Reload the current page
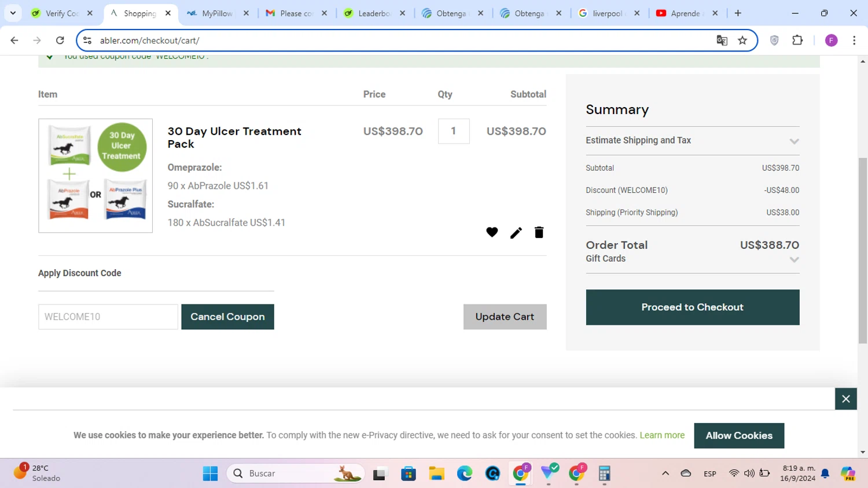The image size is (868, 488). point(60,41)
